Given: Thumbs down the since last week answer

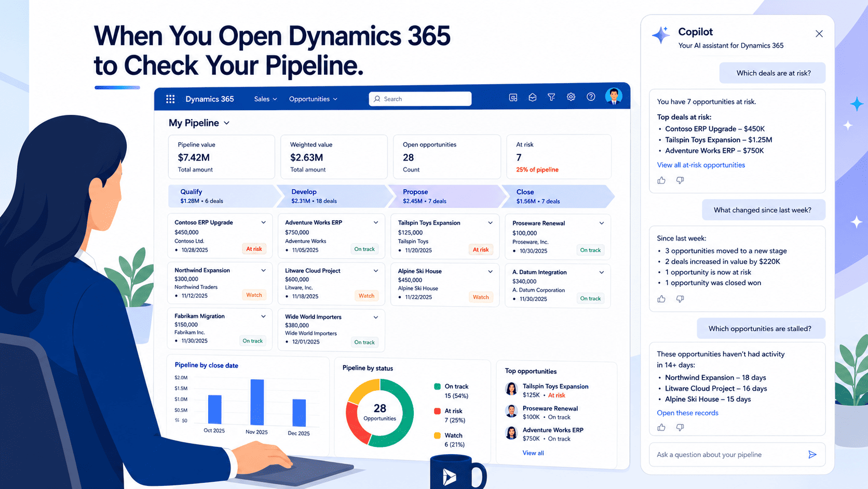Looking at the screenshot, I should click(680, 299).
